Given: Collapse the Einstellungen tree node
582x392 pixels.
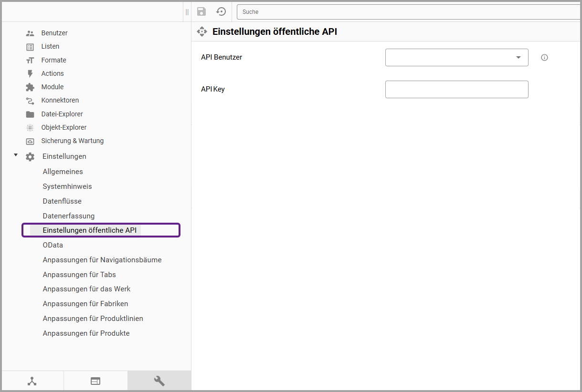Looking at the screenshot, I should (x=16, y=155).
